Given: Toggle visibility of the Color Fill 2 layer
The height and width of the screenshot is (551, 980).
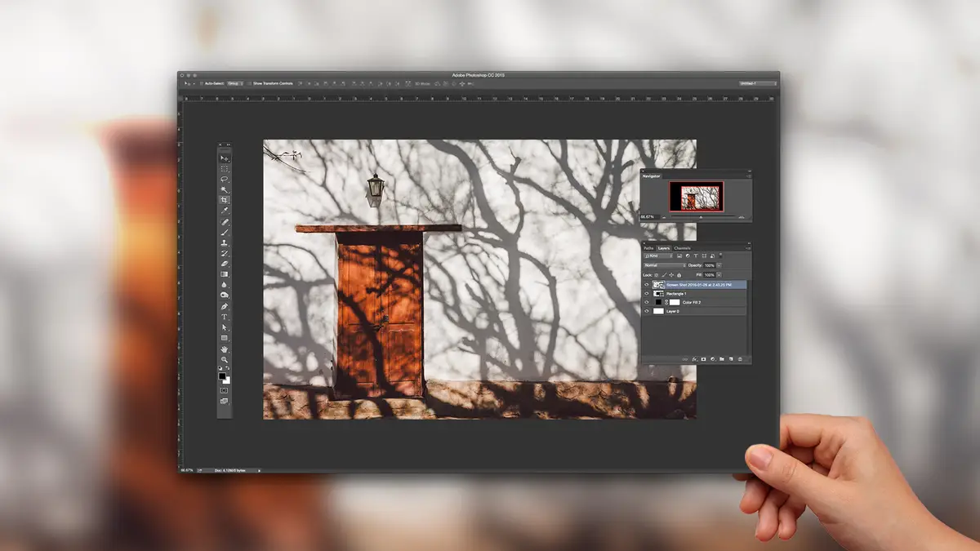Looking at the screenshot, I should (x=646, y=302).
